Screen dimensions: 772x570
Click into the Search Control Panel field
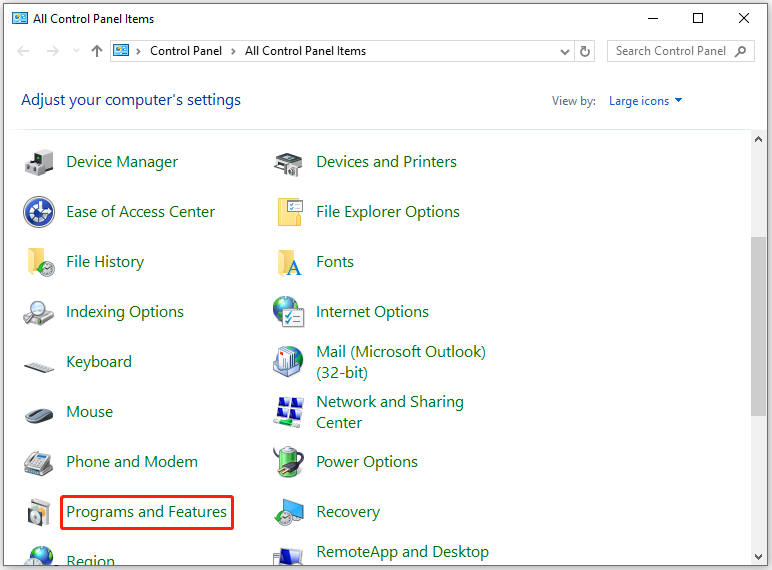670,51
